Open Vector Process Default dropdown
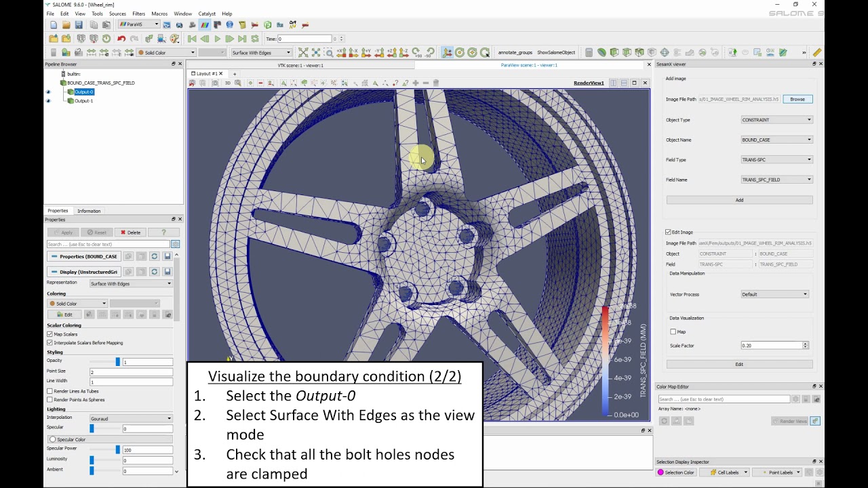The image size is (868, 488). pos(774,294)
